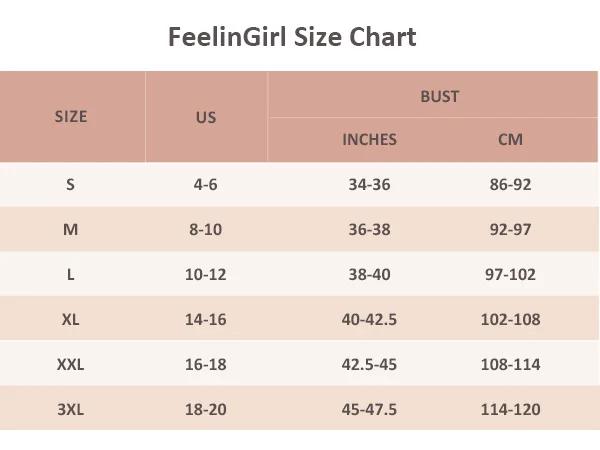Click the 34-36 inches bust cell
600x450 pixels.
click(x=369, y=184)
